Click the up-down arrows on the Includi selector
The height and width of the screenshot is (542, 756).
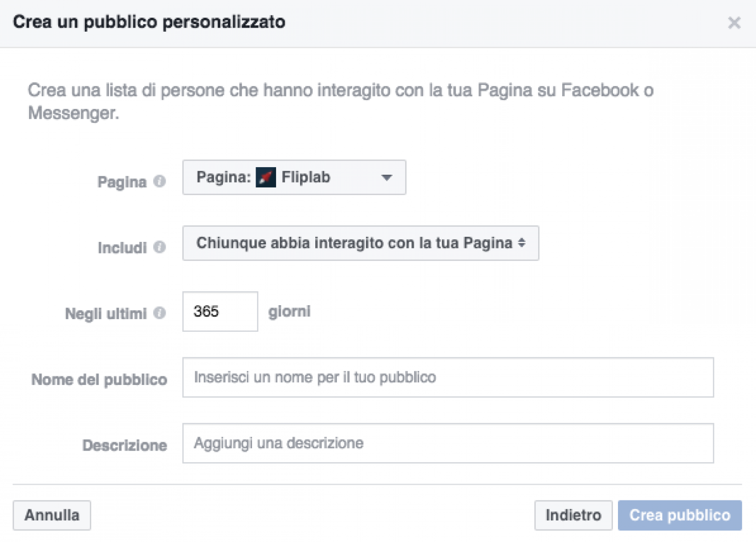click(x=522, y=243)
